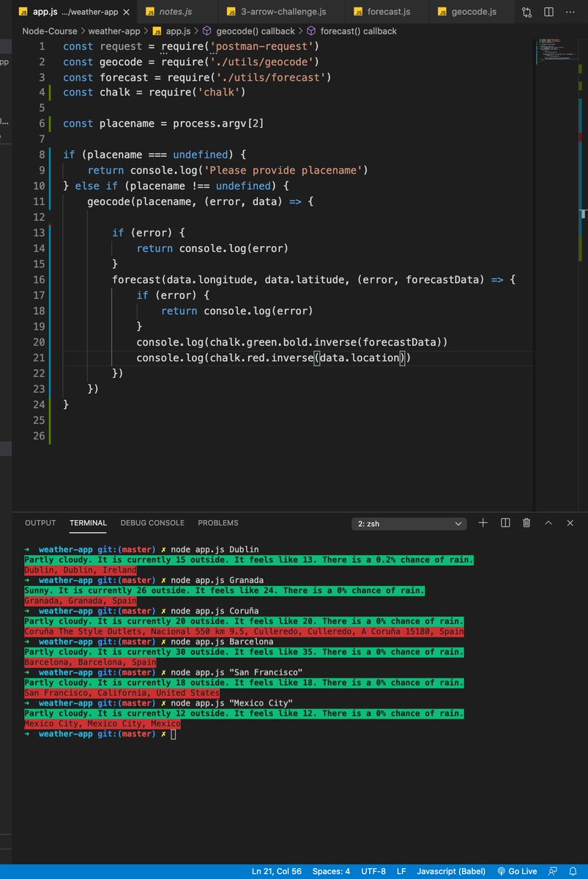
Task: Change end of line sequence LF
Action: click(401, 871)
